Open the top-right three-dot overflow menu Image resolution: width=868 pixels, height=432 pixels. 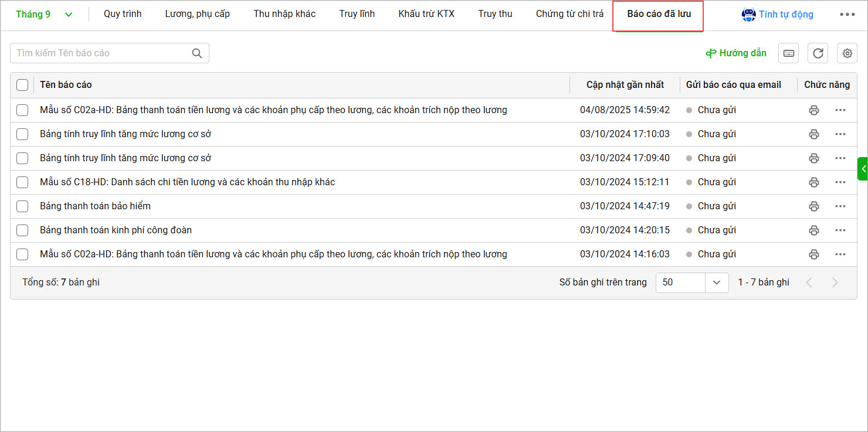pyautogui.click(x=847, y=15)
